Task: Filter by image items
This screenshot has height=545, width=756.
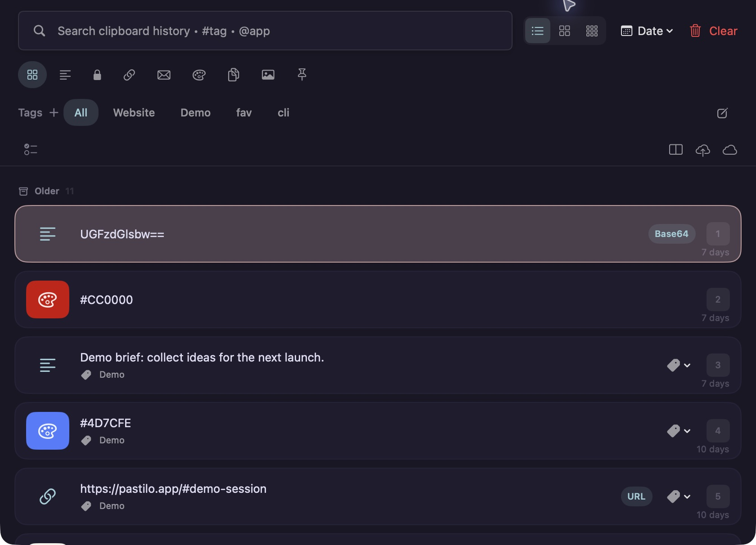Action: [x=268, y=75]
